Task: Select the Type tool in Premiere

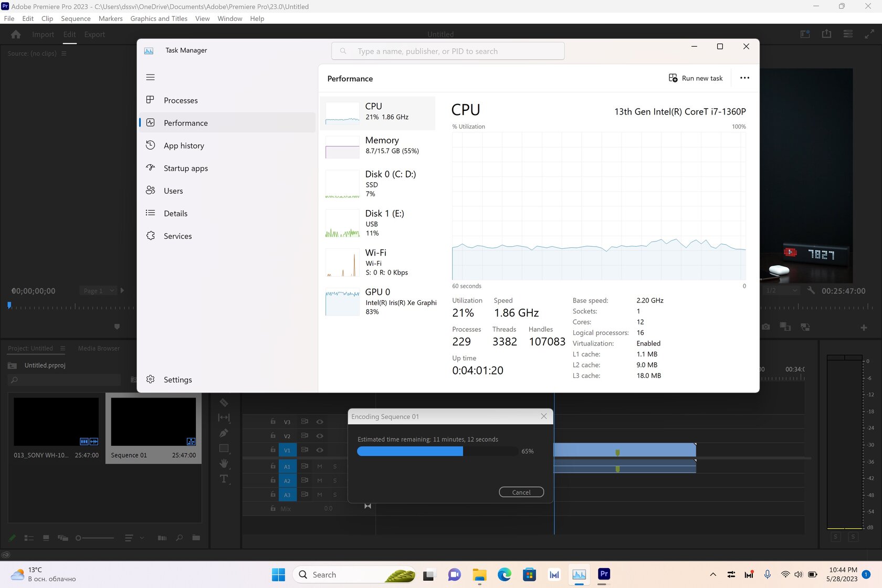Action: tap(224, 479)
